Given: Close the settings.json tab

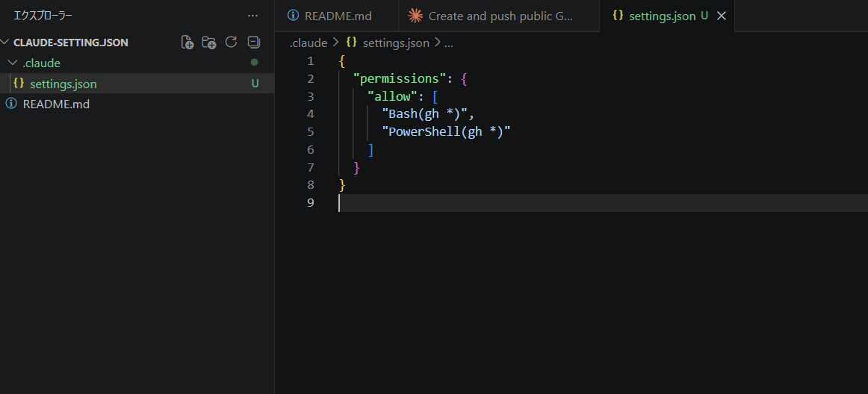Looking at the screenshot, I should [x=722, y=16].
